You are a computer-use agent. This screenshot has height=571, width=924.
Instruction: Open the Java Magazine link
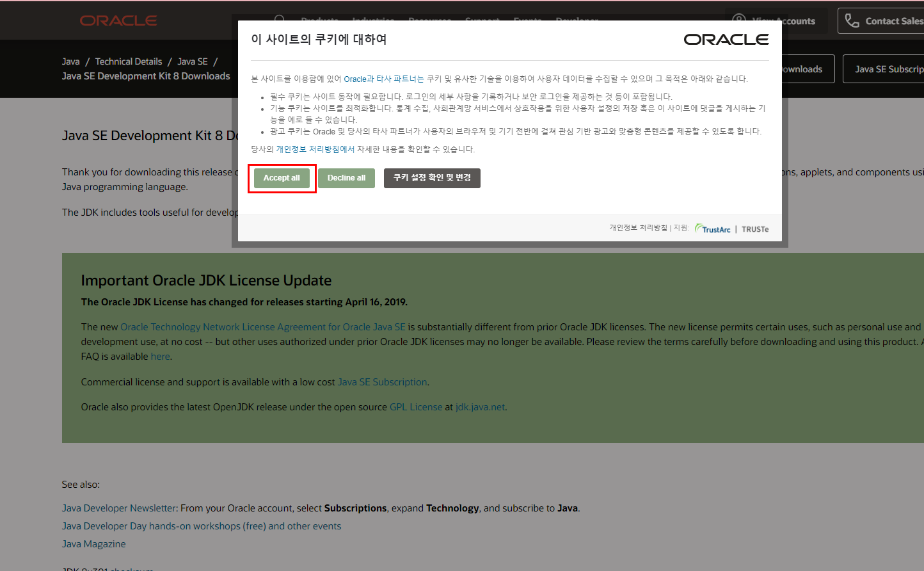click(x=94, y=544)
